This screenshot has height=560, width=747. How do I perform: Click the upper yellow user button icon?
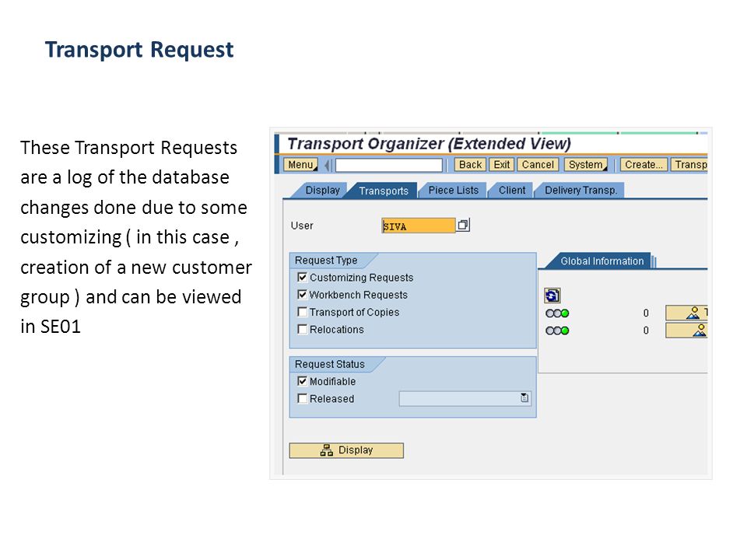pyautogui.click(x=686, y=313)
